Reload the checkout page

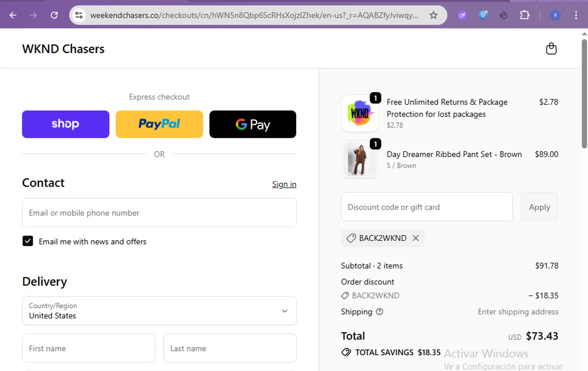(x=54, y=15)
